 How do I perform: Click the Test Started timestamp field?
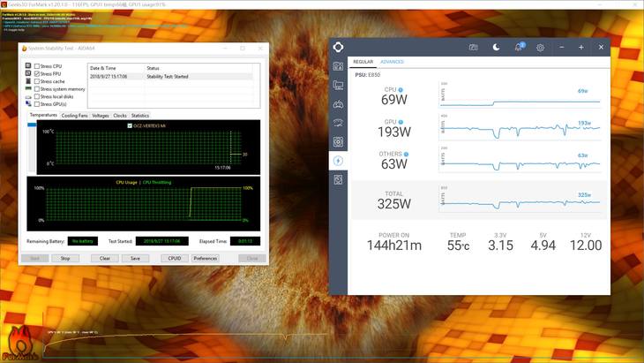[x=161, y=241]
